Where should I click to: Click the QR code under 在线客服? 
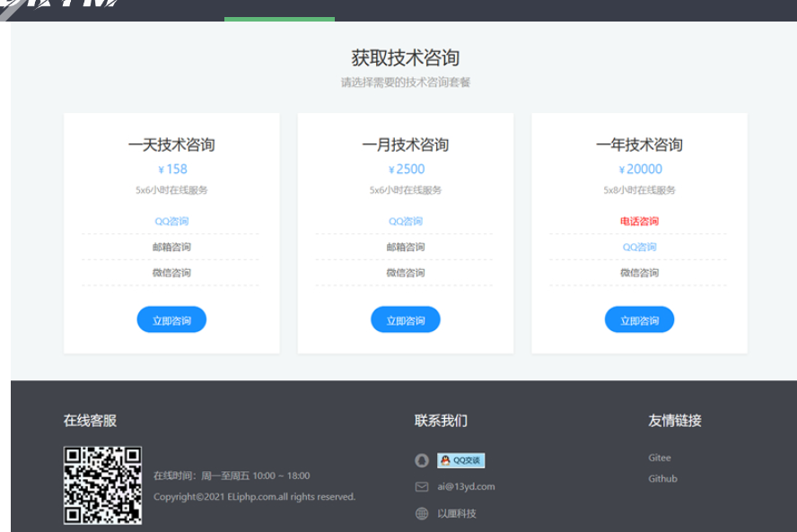pyautogui.click(x=102, y=485)
